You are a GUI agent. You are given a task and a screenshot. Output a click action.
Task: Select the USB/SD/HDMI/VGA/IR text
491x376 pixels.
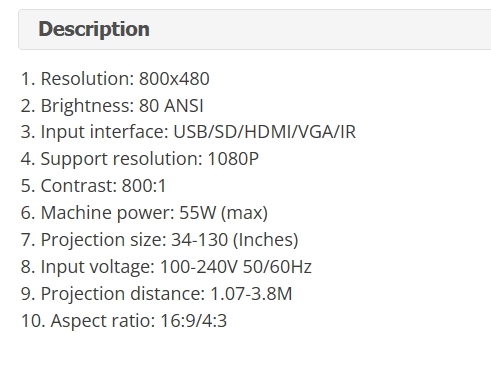(265, 132)
